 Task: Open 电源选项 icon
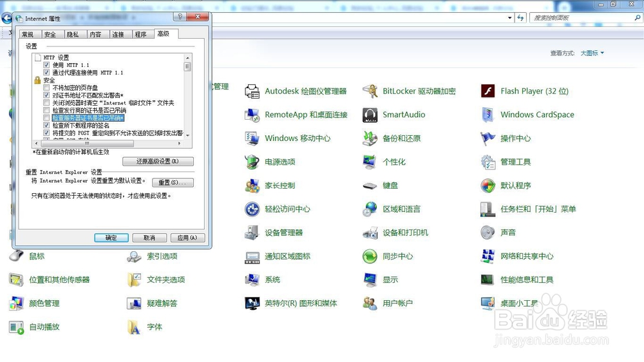(x=252, y=162)
